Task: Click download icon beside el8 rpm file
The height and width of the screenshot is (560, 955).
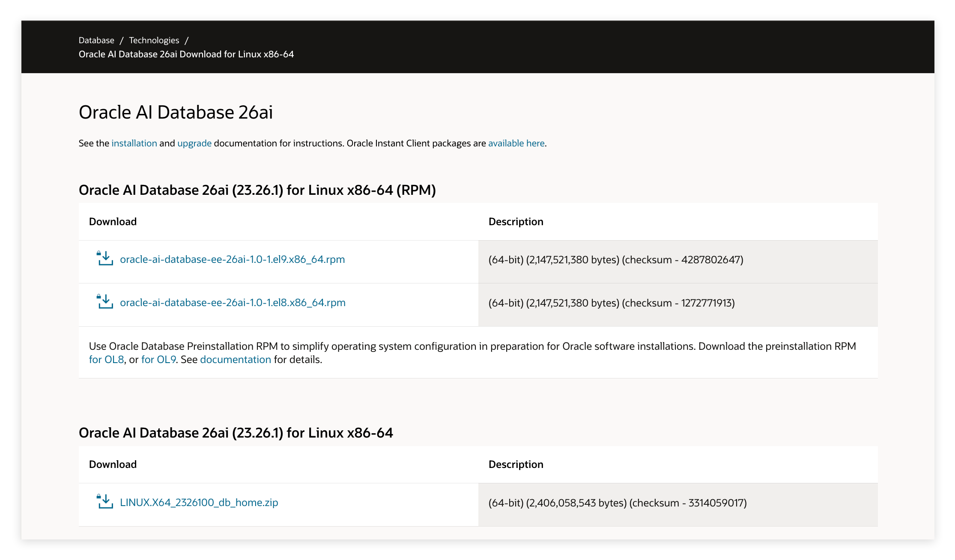Action: 105,302
